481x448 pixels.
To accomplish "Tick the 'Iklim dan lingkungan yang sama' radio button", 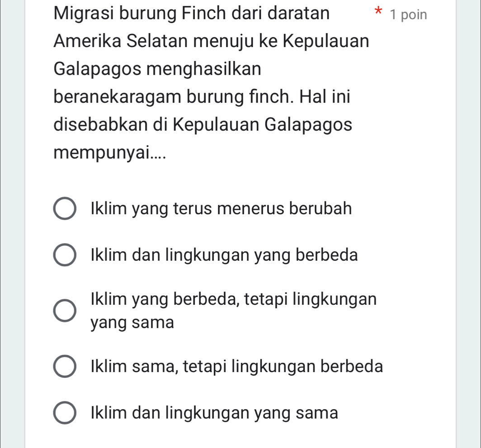I will [x=65, y=413].
